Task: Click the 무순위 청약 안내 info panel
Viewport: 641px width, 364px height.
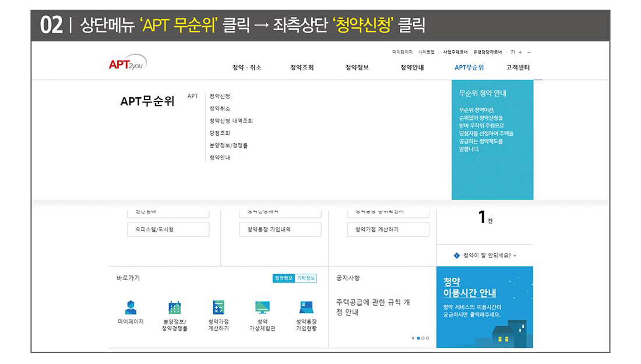Action: (492, 140)
